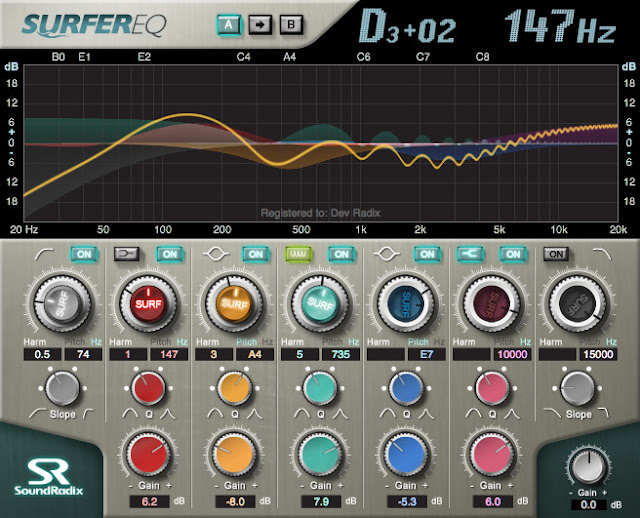
Task: Click the dark blue SURF knob
Action: click(x=406, y=304)
